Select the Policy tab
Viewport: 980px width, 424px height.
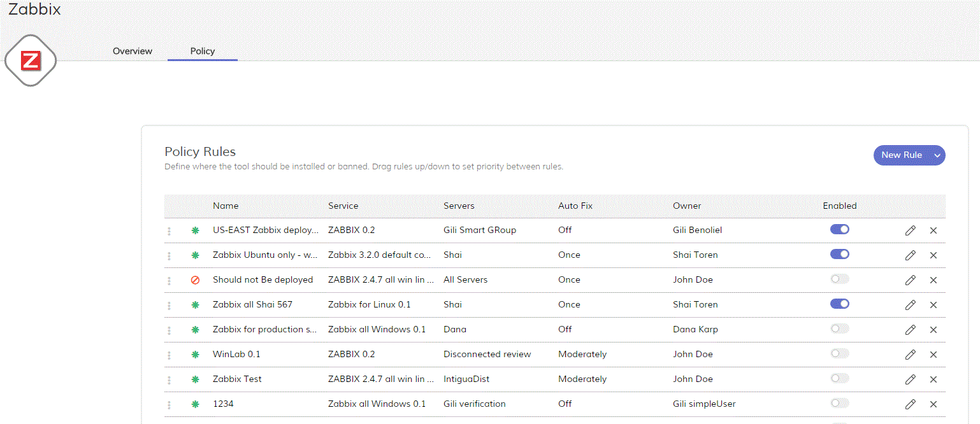pos(203,51)
